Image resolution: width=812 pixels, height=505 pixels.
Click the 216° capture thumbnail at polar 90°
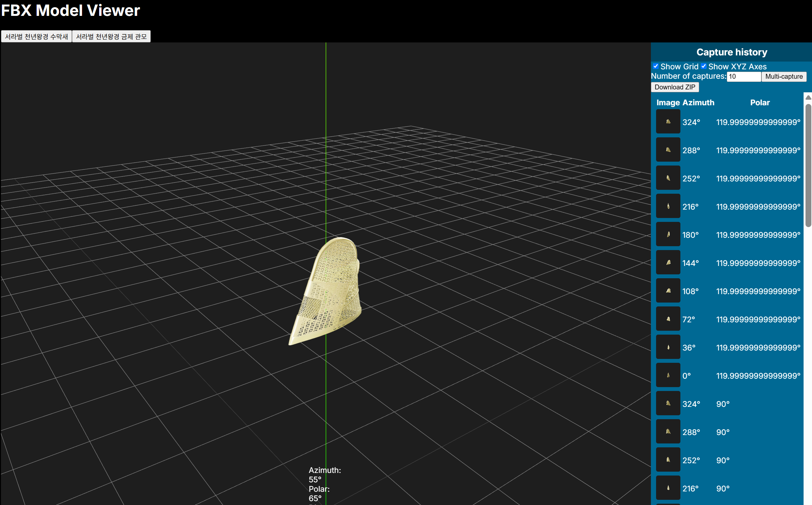tap(668, 488)
